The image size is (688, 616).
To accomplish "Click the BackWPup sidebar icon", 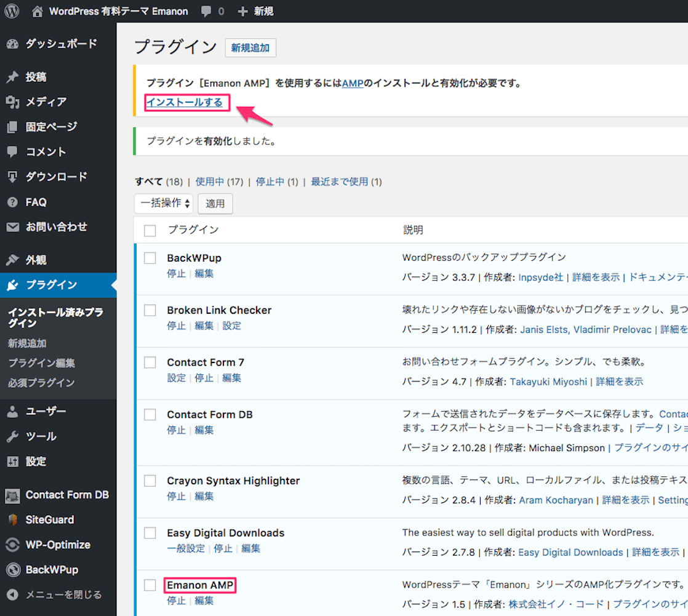I will pyautogui.click(x=13, y=570).
